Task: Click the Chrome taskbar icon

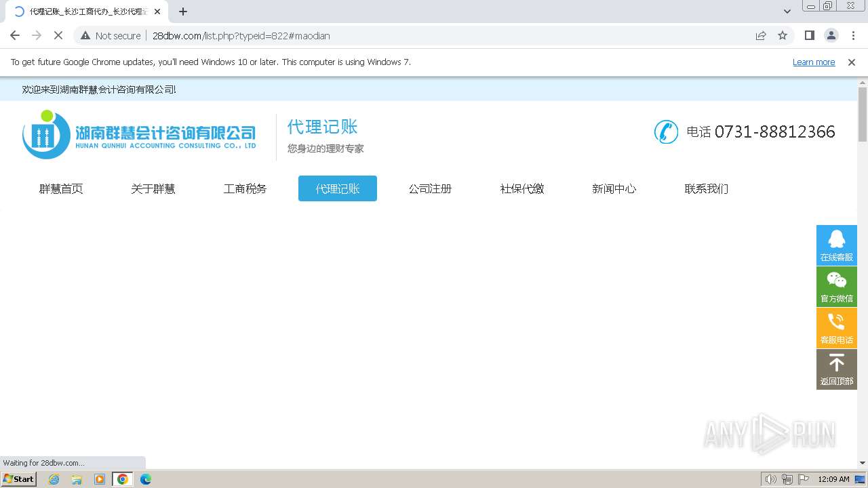Action: [x=123, y=479]
